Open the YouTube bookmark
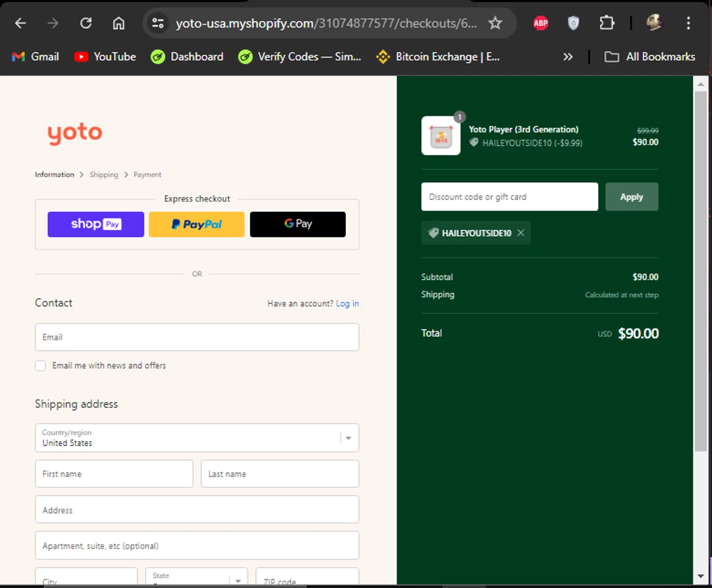Viewport: 712px width, 588px height. pyautogui.click(x=105, y=57)
